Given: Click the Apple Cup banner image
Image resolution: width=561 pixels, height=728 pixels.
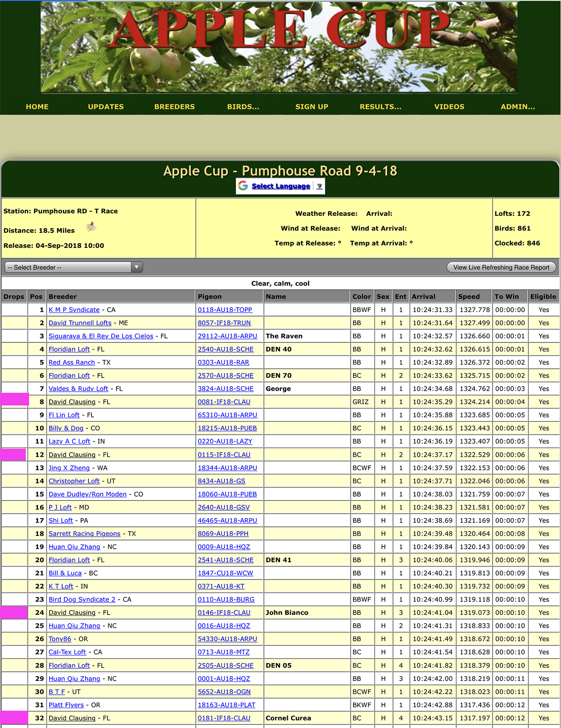Looking at the screenshot, I should pyautogui.click(x=280, y=47).
